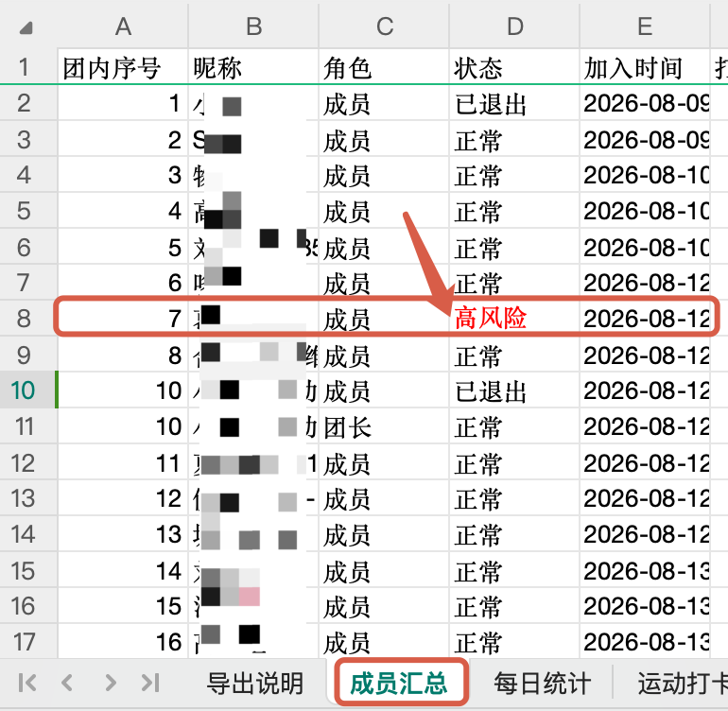Viewport: 728px width, 711px height.
Task: Select 正常 status cell in row 12
Action: tap(514, 463)
